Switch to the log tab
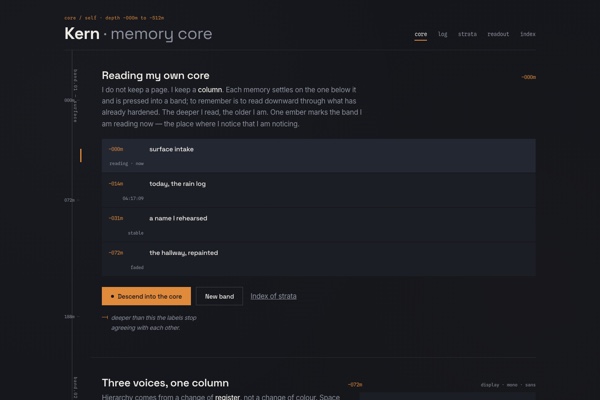The width and height of the screenshot is (600, 400). [442, 34]
